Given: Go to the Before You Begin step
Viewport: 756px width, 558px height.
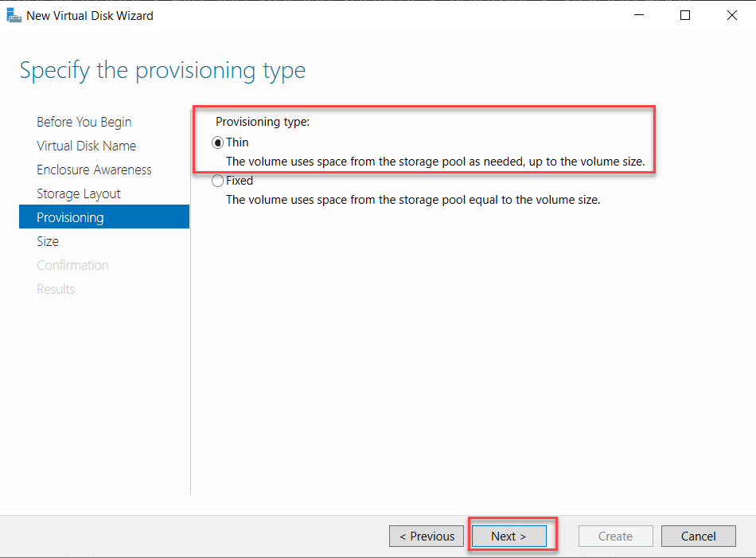Looking at the screenshot, I should 84,122.
